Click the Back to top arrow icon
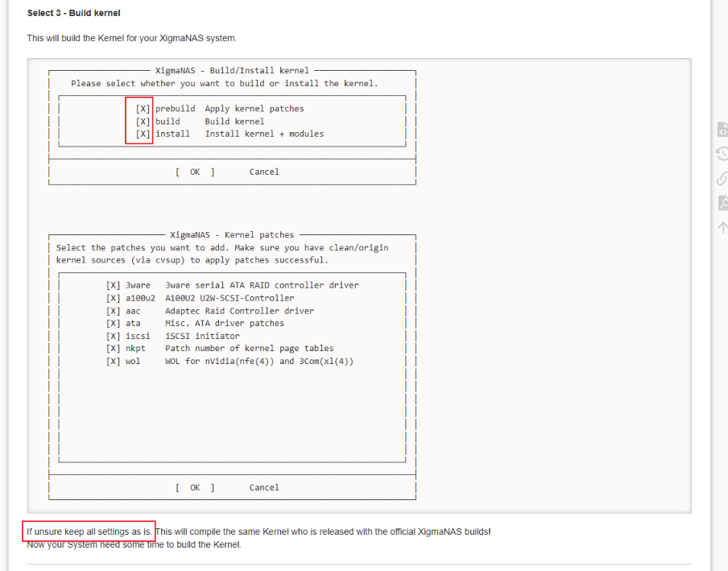 (722, 227)
